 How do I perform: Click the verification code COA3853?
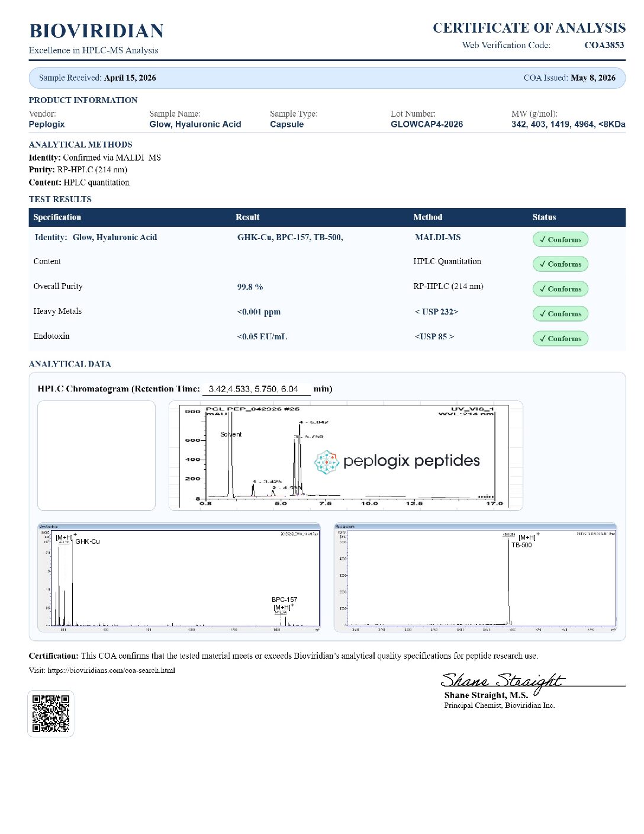click(604, 45)
